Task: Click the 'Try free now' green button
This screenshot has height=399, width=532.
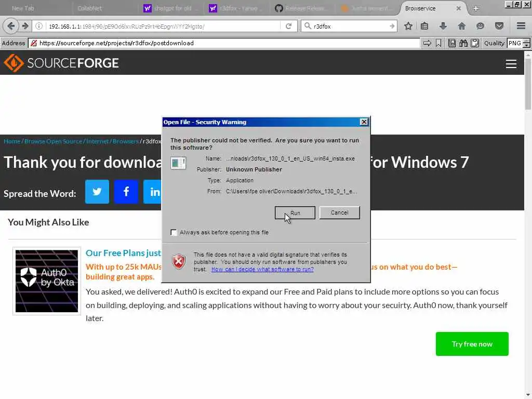Action: click(472, 344)
